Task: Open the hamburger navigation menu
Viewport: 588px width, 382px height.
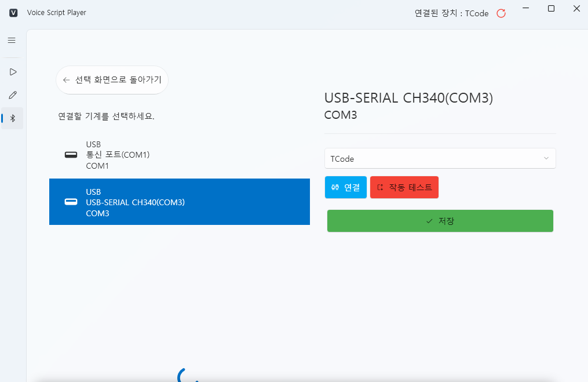Action: (x=12, y=41)
